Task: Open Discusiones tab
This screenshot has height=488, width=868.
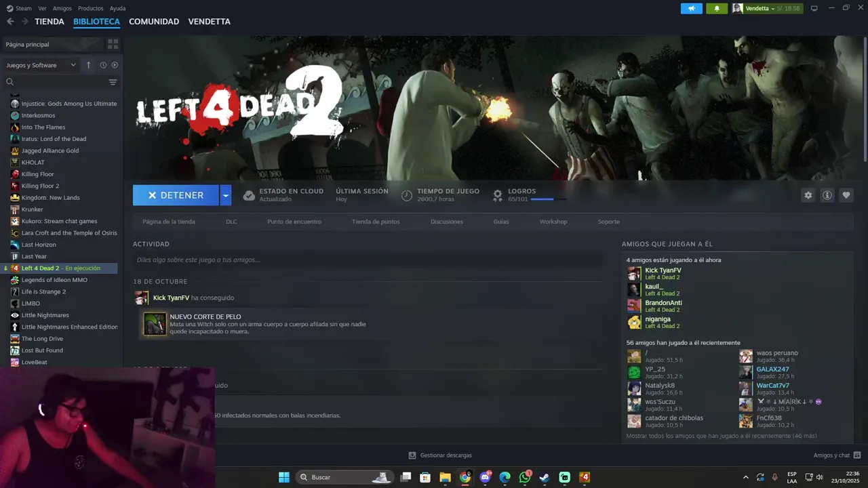Action: pyautogui.click(x=447, y=222)
